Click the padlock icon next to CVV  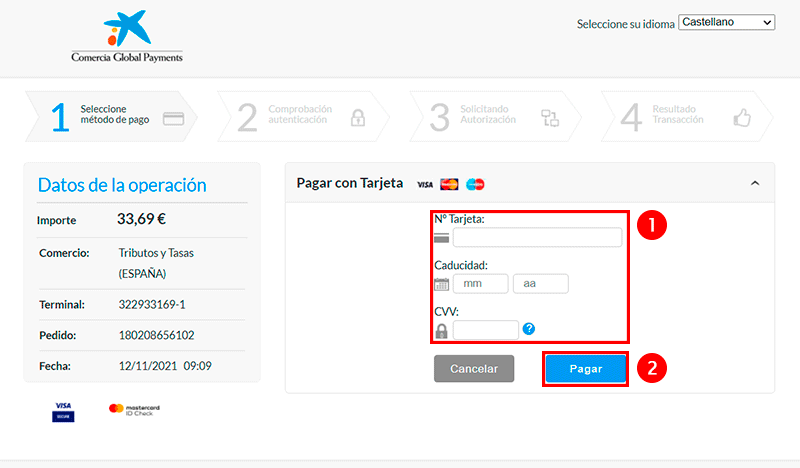coord(441,330)
